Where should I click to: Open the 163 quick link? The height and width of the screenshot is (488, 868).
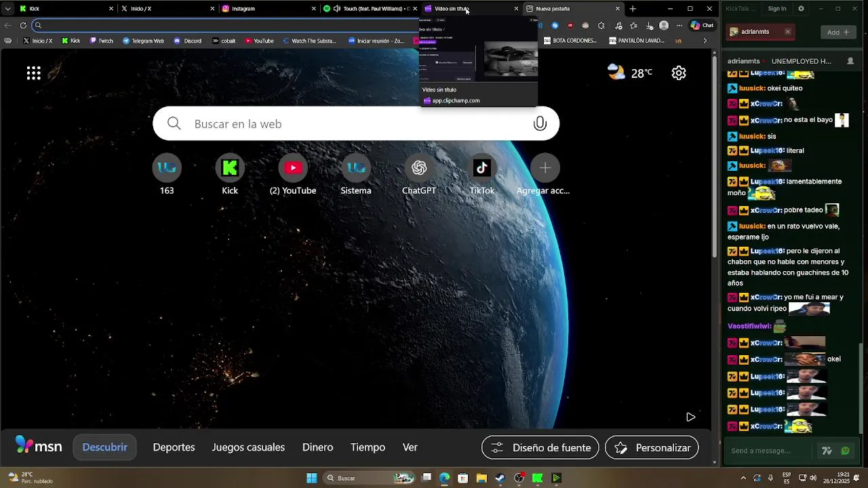(167, 175)
